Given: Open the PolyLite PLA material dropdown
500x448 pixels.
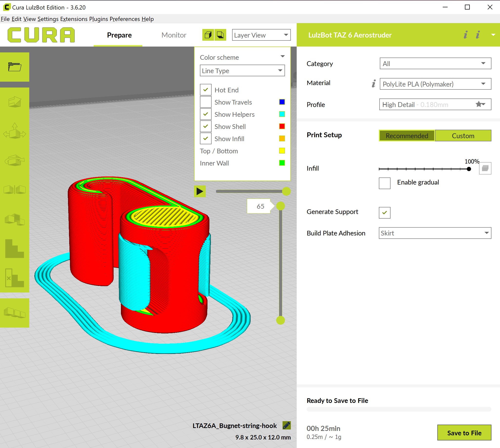Looking at the screenshot, I should 435,84.
